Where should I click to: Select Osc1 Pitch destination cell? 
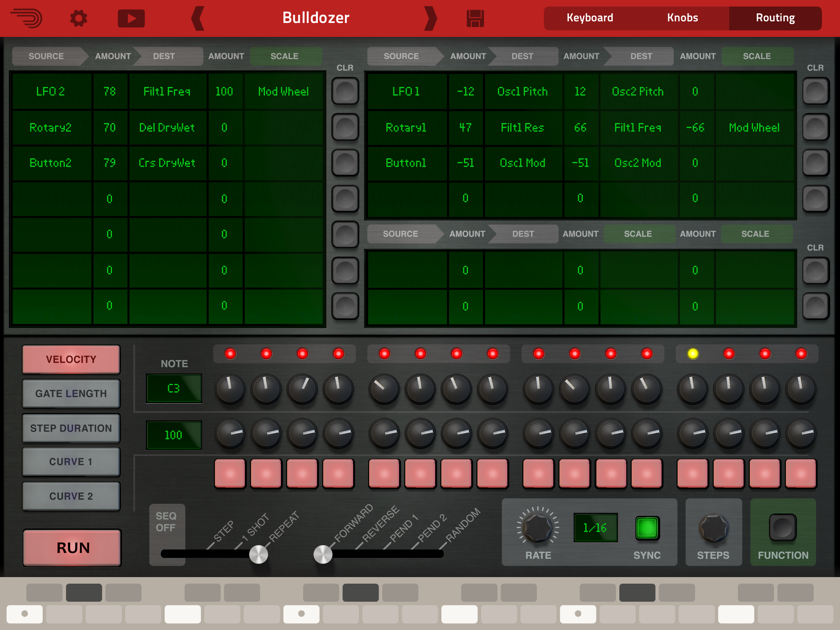tap(523, 91)
